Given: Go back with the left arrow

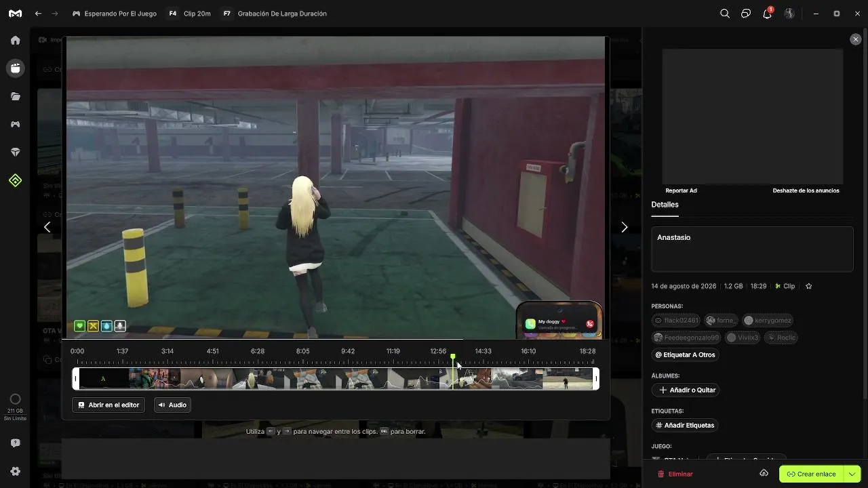Looking at the screenshot, I should 38,14.
